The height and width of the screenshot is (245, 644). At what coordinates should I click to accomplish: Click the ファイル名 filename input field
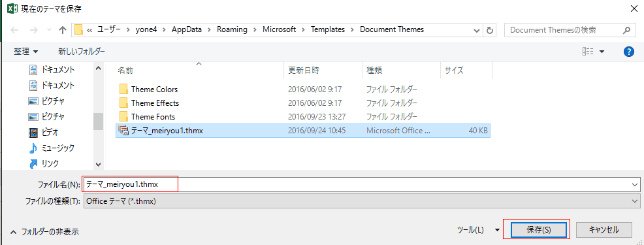(x=361, y=185)
